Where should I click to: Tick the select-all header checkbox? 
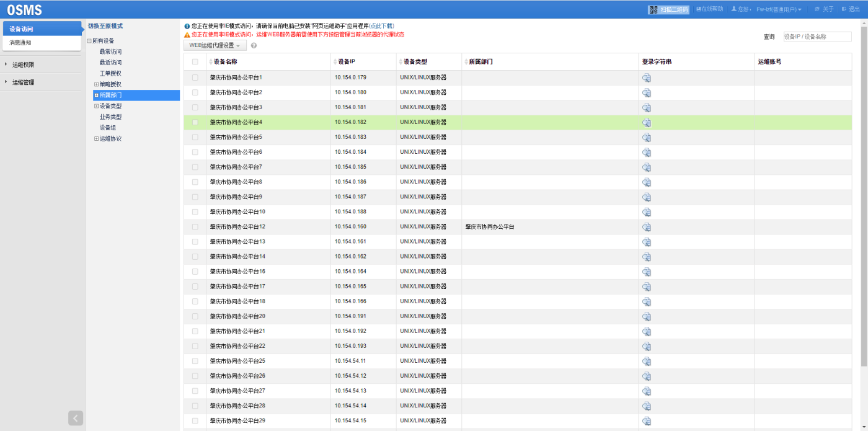[x=195, y=62]
